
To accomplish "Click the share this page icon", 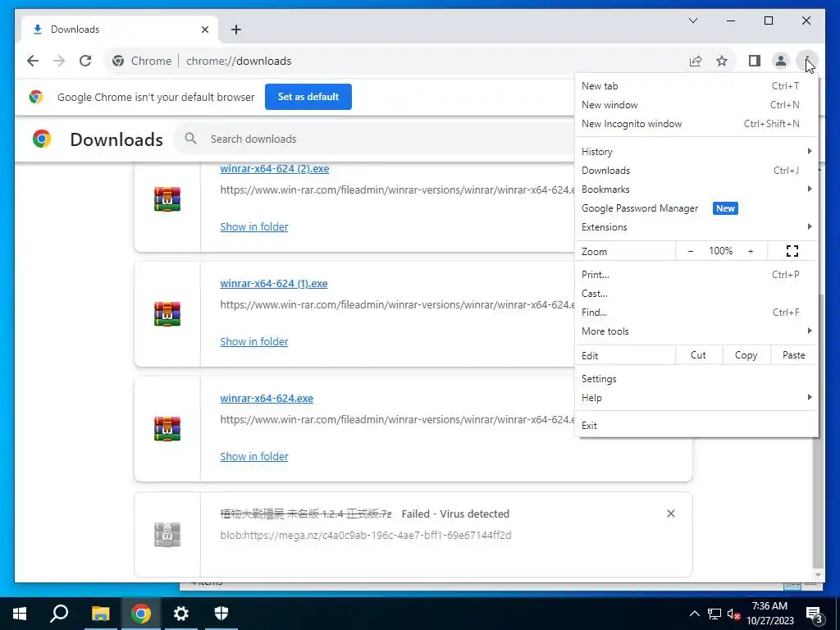I will point(696,61).
